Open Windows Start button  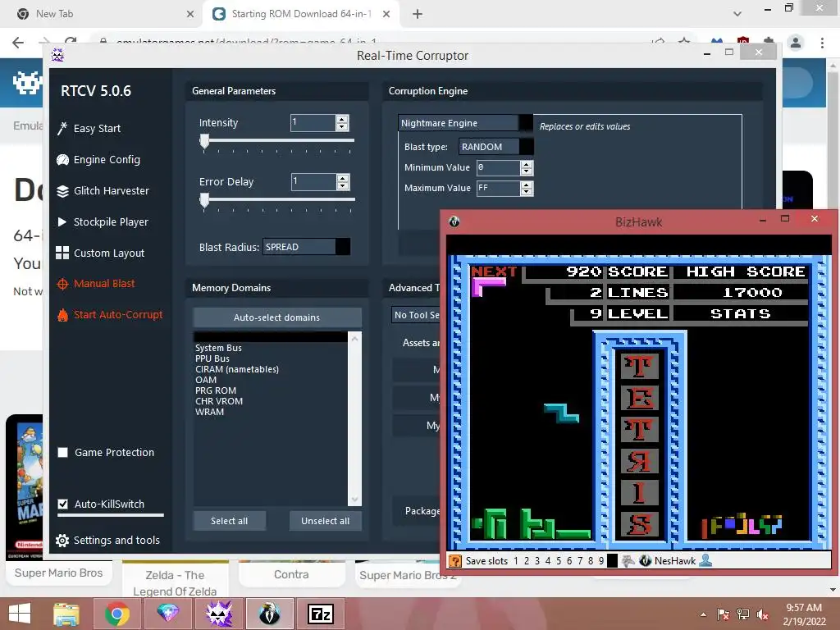click(x=21, y=614)
